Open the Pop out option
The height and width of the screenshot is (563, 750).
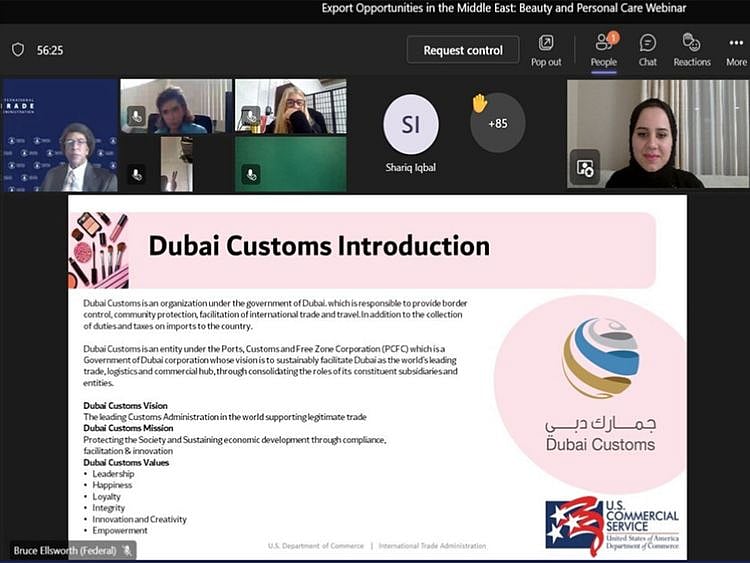546,50
